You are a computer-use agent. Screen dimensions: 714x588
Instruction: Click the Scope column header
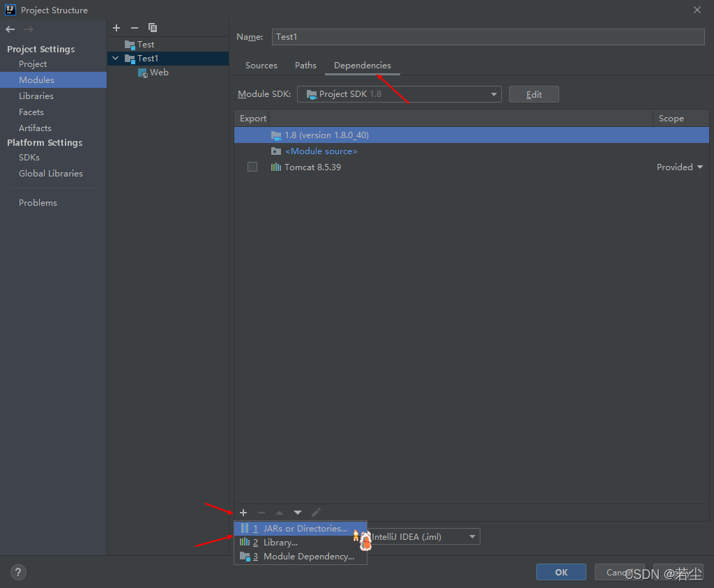coord(681,119)
